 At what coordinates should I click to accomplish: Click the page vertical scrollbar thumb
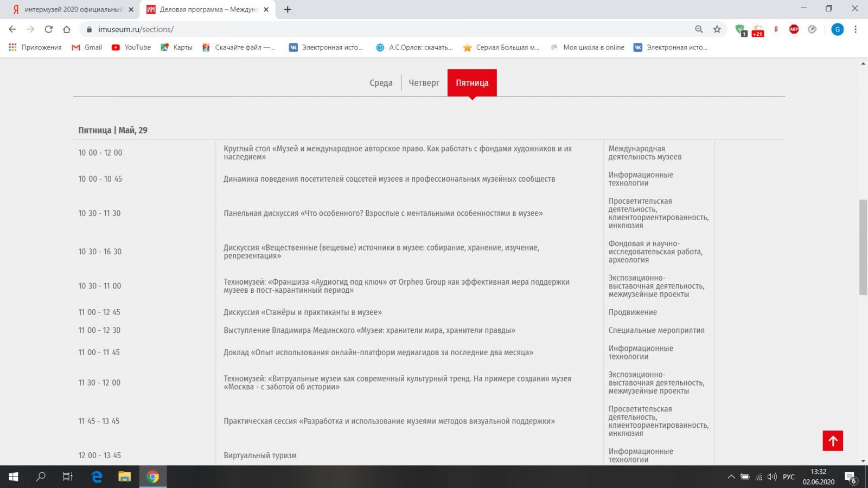pyautogui.click(x=863, y=247)
